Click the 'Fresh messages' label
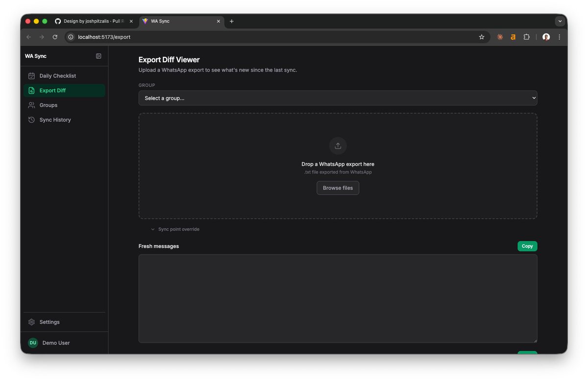Image resolution: width=588 pixels, height=381 pixels. 159,246
